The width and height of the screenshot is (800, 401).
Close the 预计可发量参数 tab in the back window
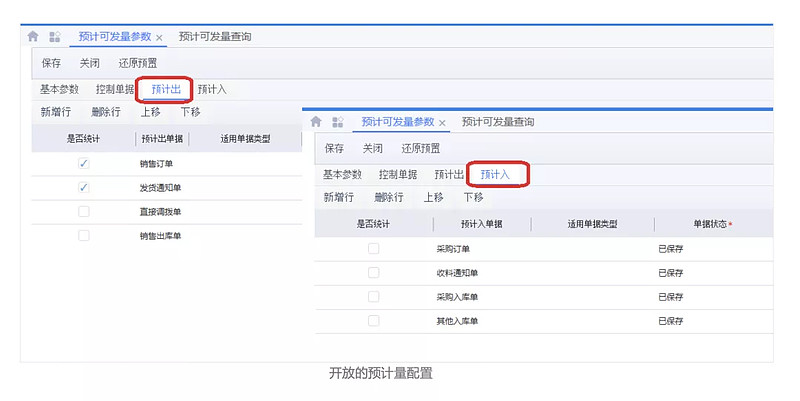pos(159,38)
